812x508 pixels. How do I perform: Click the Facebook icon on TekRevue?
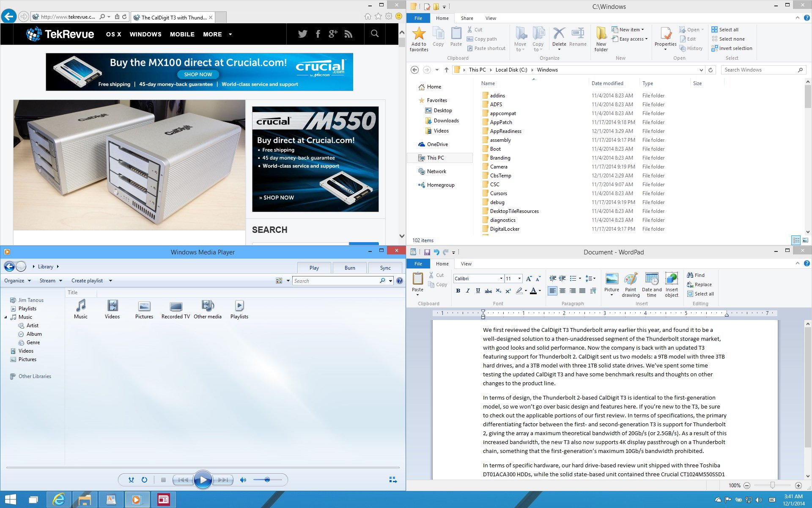coord(318,34)
